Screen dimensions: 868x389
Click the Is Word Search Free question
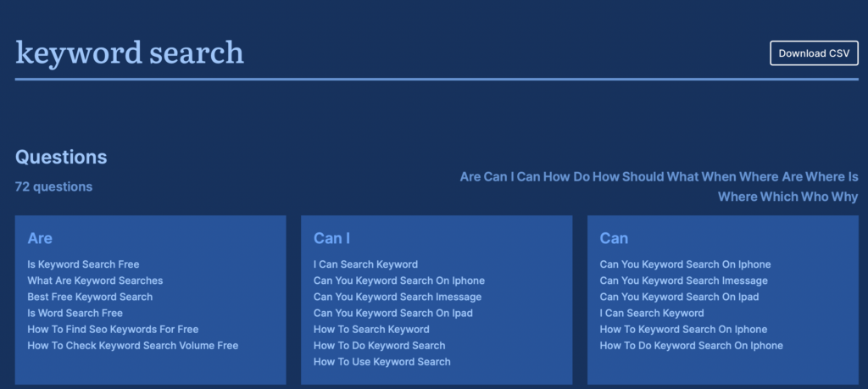point(75,314)
